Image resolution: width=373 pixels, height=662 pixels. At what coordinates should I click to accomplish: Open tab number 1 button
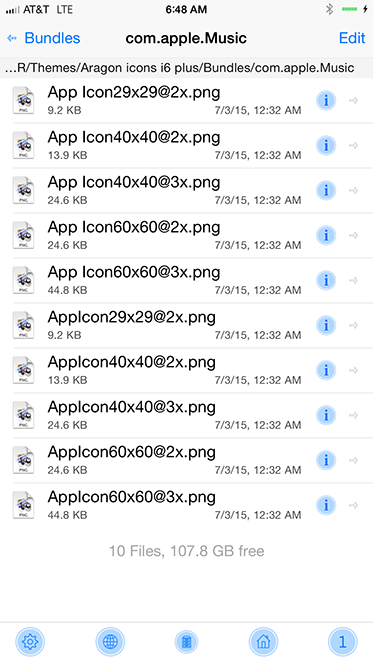(x=343, y=642)
